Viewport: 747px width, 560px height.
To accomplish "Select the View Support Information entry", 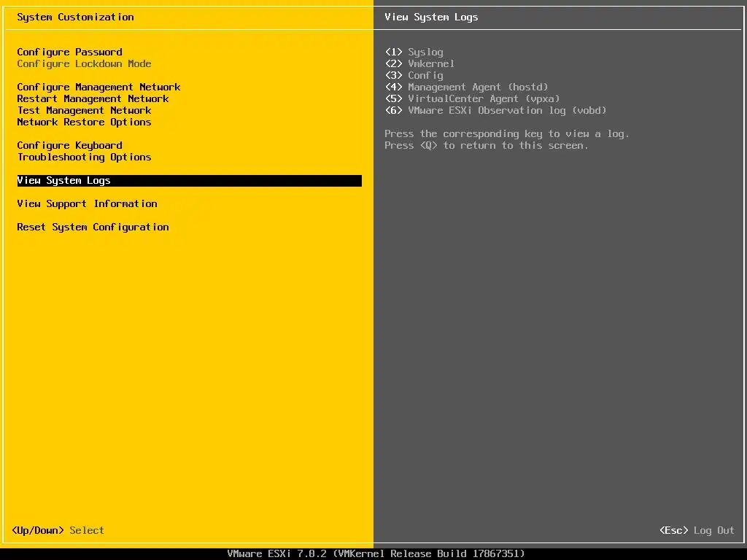I will coord(88,204).
